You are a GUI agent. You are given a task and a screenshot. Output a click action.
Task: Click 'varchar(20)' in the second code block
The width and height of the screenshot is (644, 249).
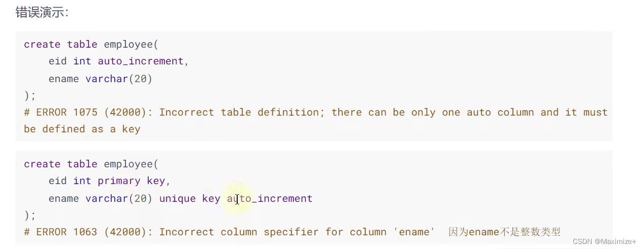(118, 199)
